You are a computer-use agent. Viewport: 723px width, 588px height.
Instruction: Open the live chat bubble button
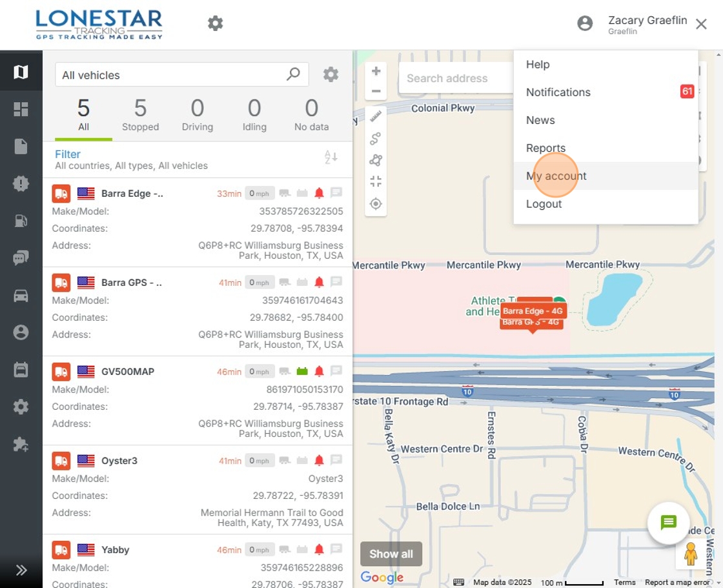(668, 523)
